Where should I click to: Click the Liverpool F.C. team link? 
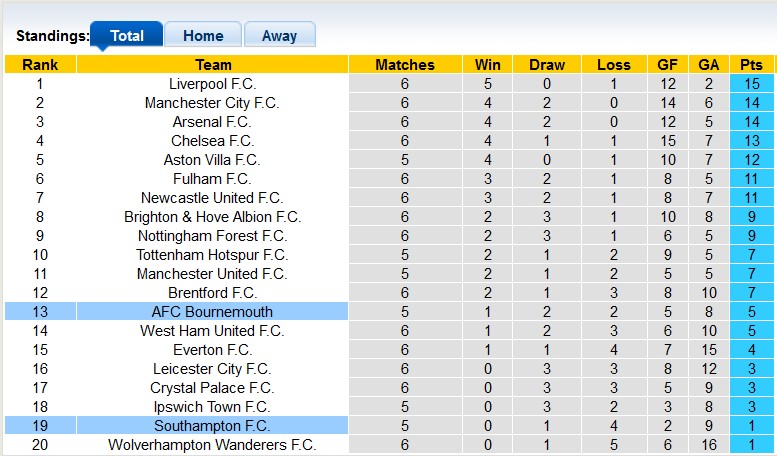[212, 84]
